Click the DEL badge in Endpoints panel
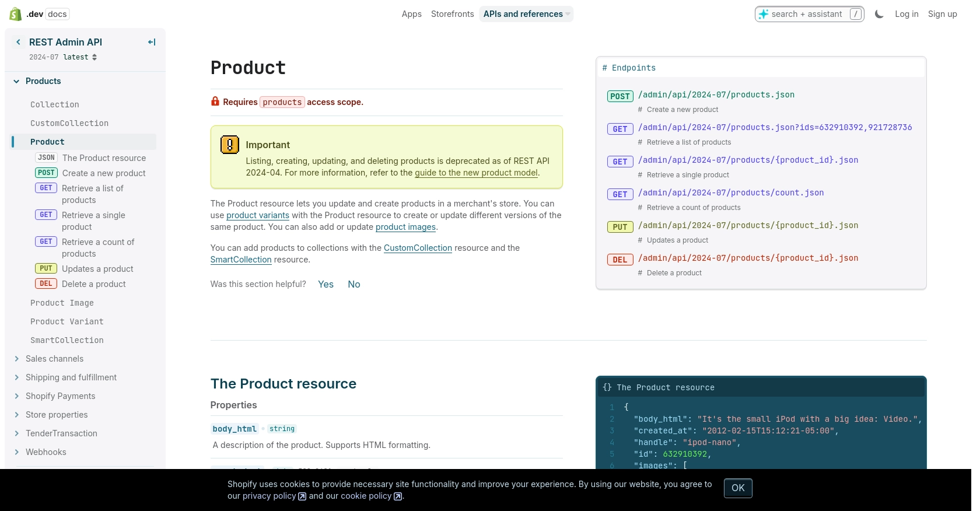 point(620,260)
